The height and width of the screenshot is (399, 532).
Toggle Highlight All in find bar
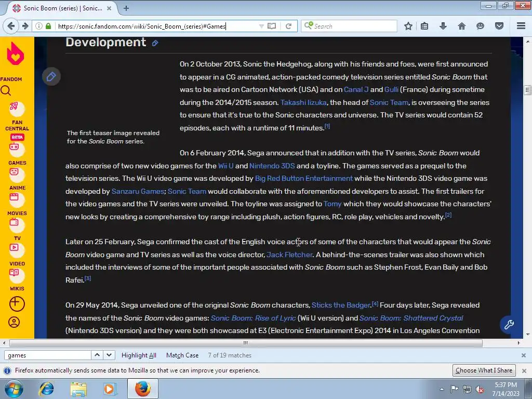click(139, 355)
